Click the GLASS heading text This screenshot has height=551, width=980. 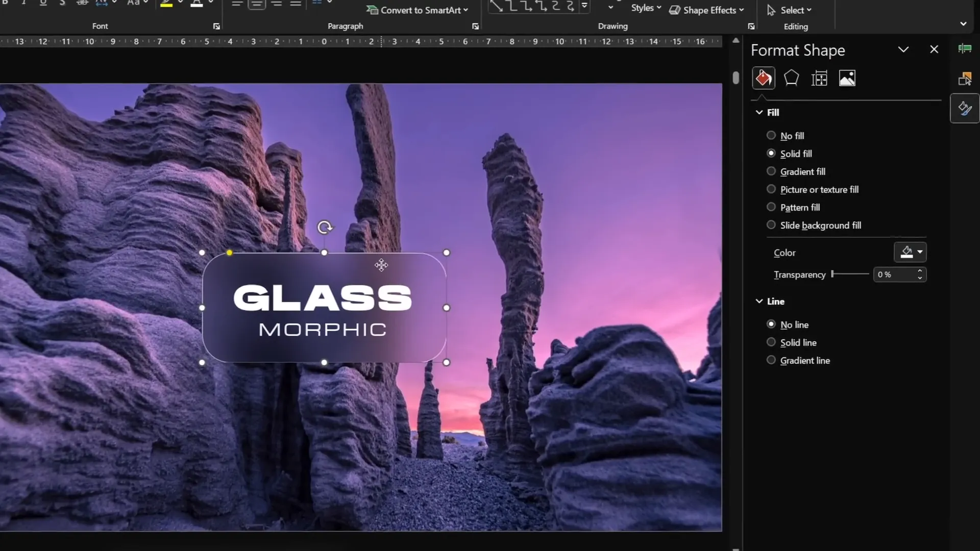[323, 297]
